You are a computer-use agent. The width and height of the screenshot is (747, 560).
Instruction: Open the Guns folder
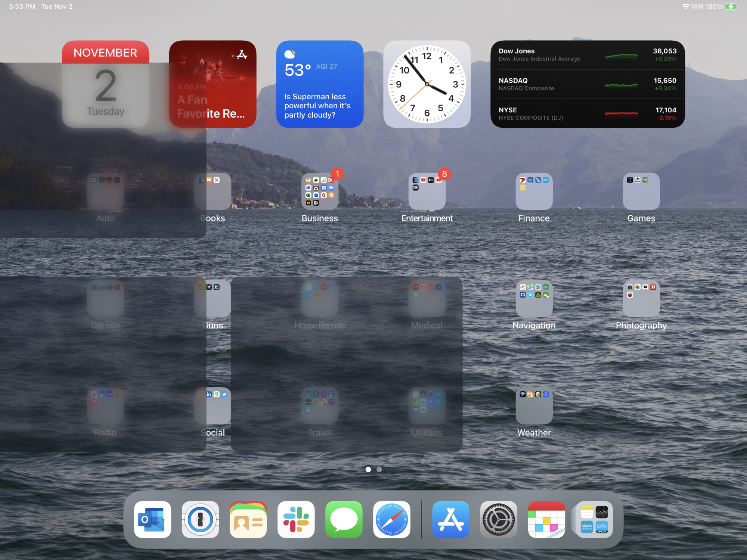click(x=213, y=298)
